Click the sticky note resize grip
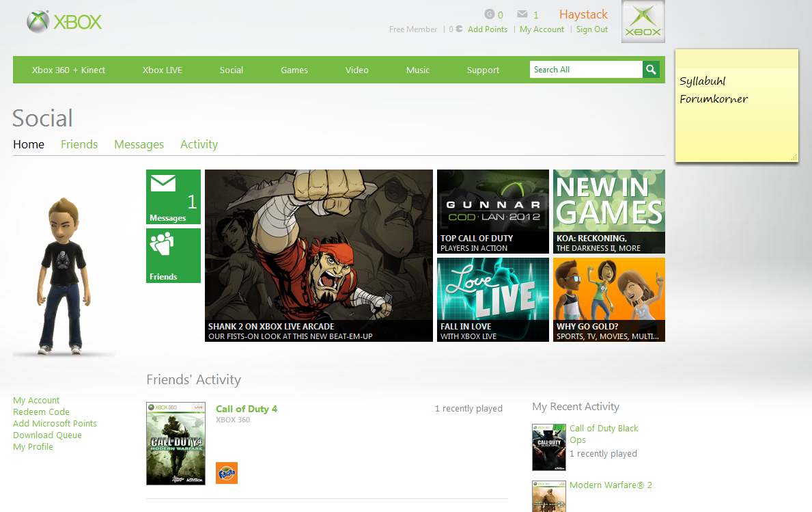Viewport: 812px width, 512px height. [794, 157]
